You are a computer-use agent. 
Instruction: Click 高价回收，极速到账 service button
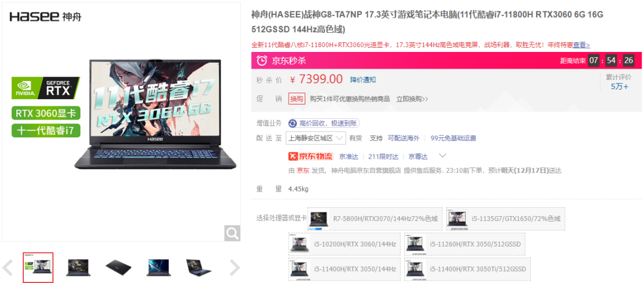point(324,123)
